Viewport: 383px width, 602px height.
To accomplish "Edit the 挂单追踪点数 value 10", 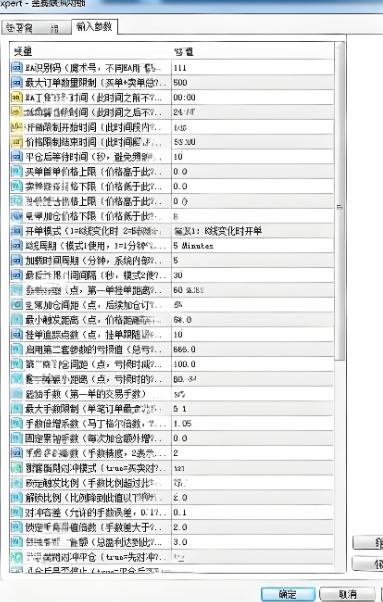I will 178,334.
